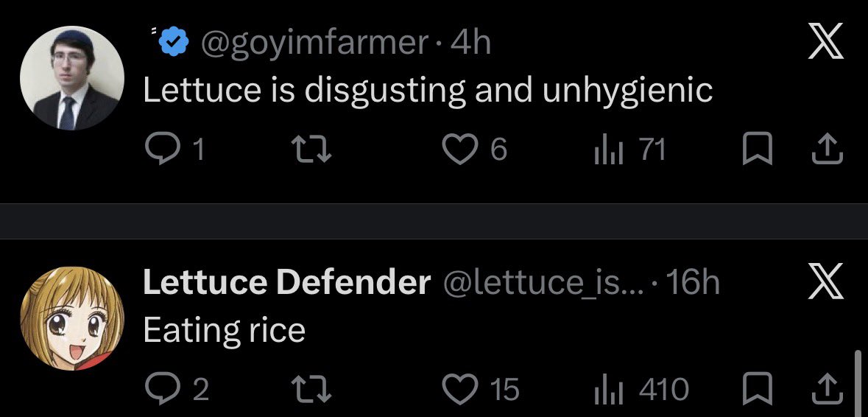Screen dimensions: 868x417
Task: Open @goyimfarmer profile handle
Action: (x=314, y=43)
